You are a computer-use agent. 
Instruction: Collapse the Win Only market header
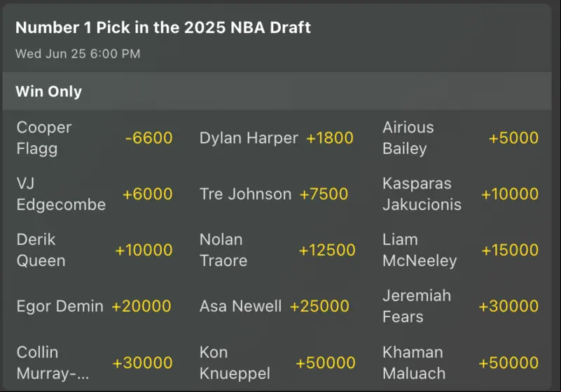(277, 91)
